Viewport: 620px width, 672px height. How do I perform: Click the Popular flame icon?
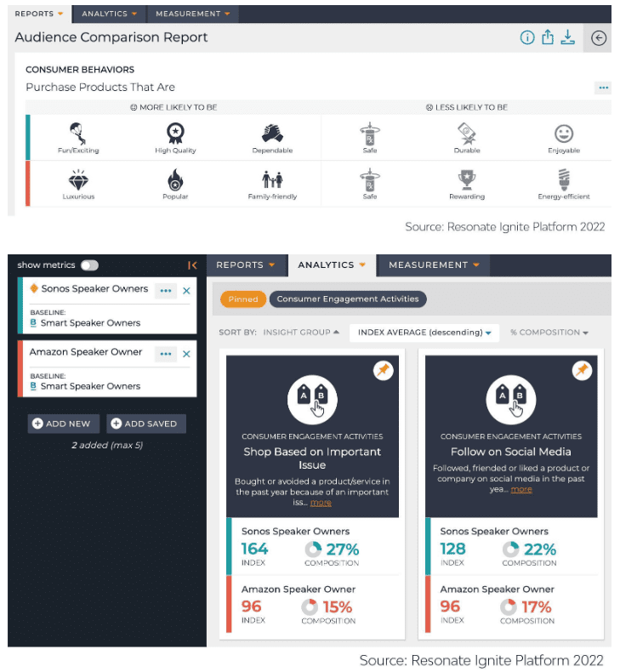(x=175, y=179)
